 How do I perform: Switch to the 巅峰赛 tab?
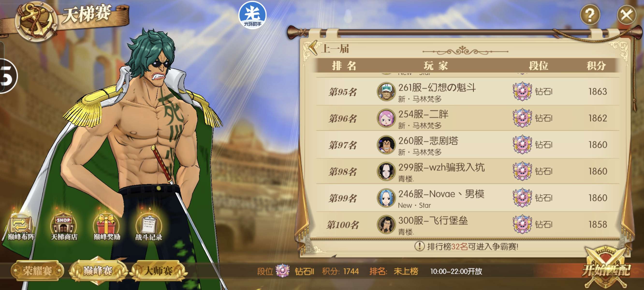[98, 271]
